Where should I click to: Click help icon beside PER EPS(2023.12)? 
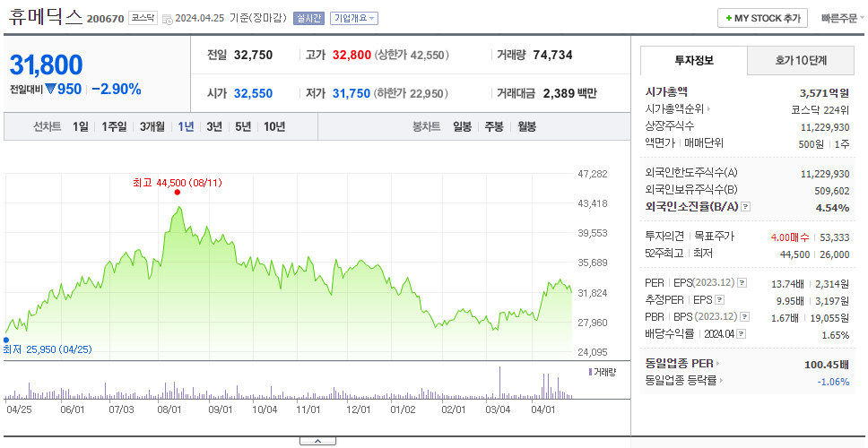click(742, 283)
